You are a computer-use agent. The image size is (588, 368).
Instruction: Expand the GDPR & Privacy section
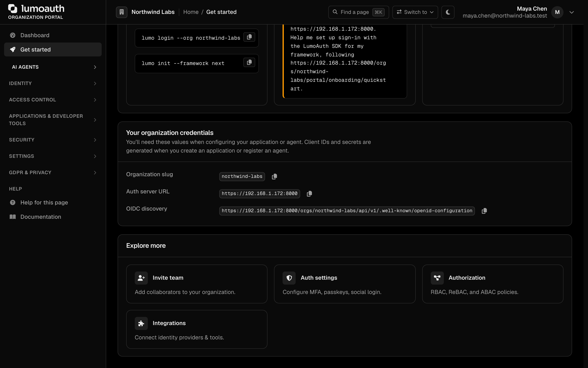tap(53, 173)
